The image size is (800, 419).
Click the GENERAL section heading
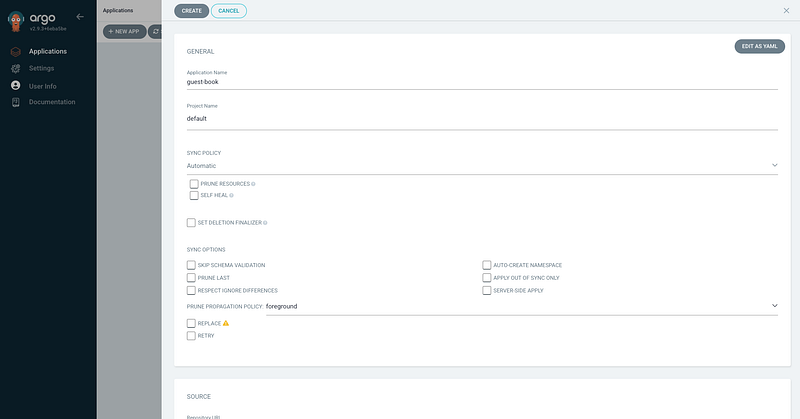tap(201, 52)
